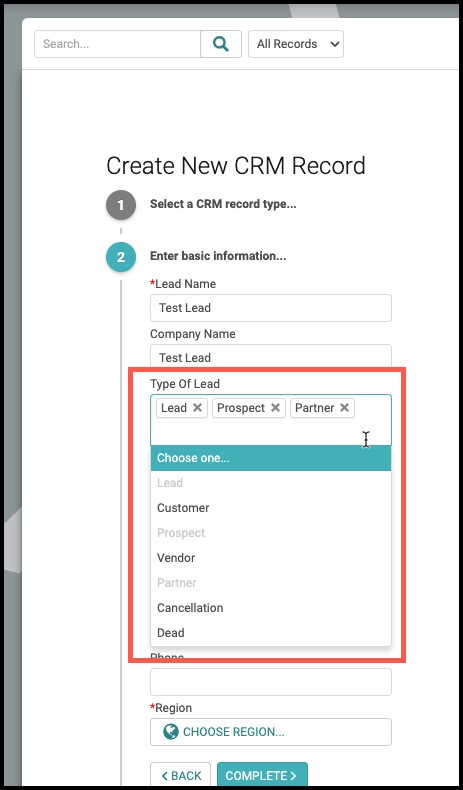Click the empty Phone input field
Screen dimensions: 463x790
[271, 682]
